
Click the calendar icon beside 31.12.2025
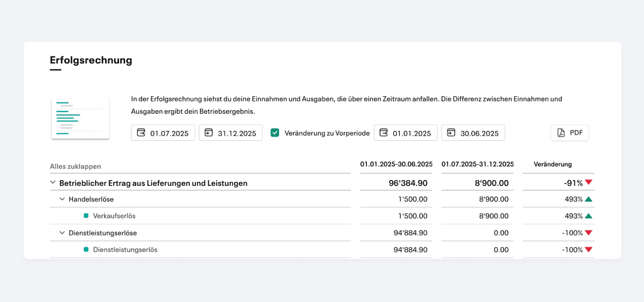point(209,133)
